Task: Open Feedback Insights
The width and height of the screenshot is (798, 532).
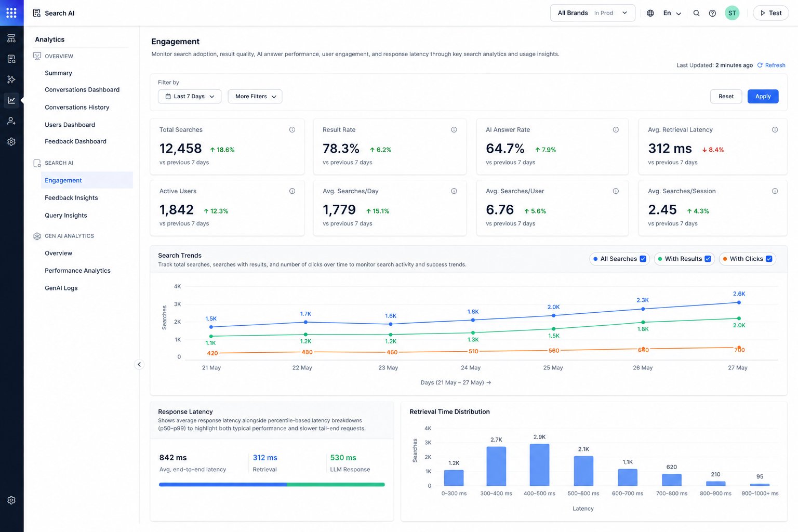Action: (x=71, y=198)
